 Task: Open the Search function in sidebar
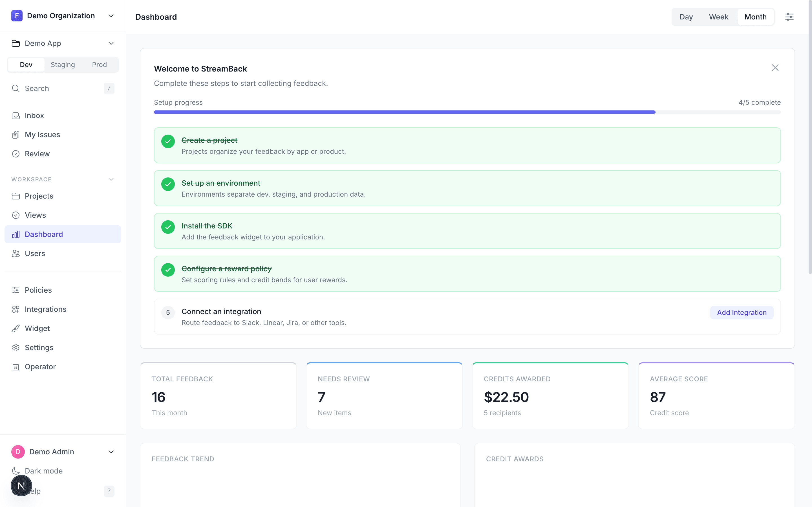coord(37,88)
